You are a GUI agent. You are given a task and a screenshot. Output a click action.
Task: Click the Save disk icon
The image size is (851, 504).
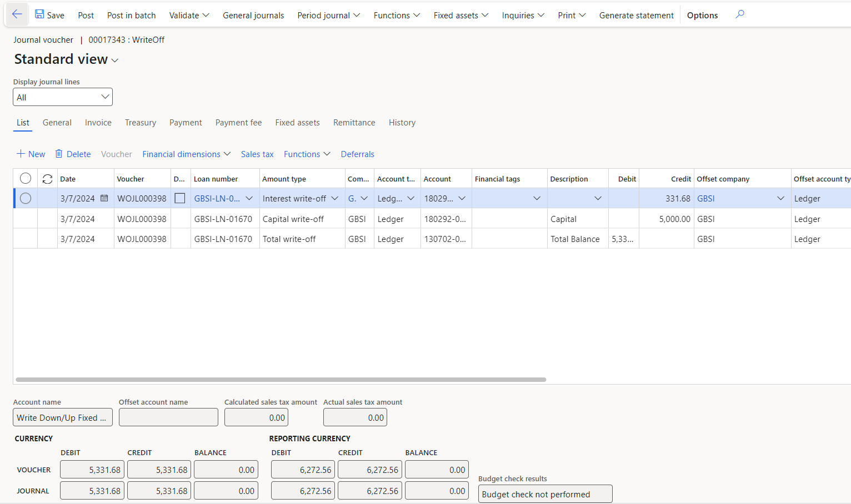39,14
